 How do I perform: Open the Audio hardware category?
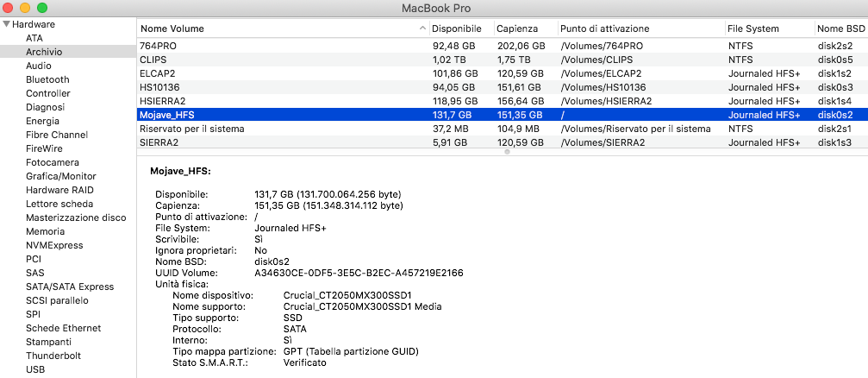pyautogui.click(x=39, y=66)
